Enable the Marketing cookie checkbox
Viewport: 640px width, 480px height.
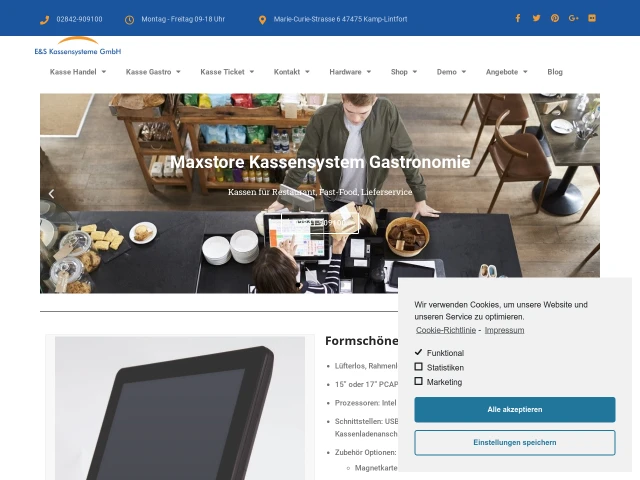418,381
